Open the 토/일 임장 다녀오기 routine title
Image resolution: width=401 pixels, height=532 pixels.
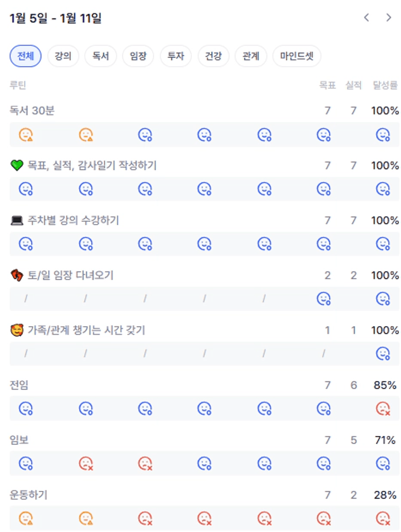coord(70,276)
